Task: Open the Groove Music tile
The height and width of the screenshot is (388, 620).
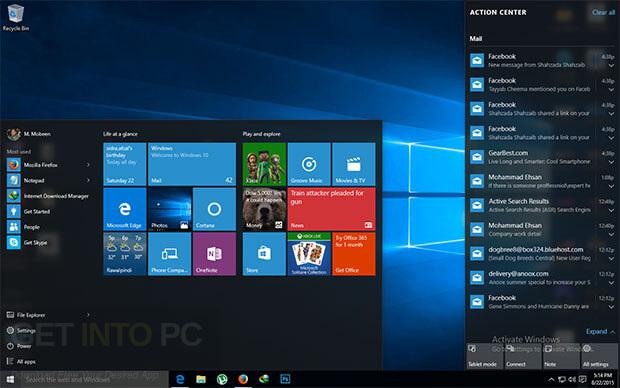Action: [309, 164]
